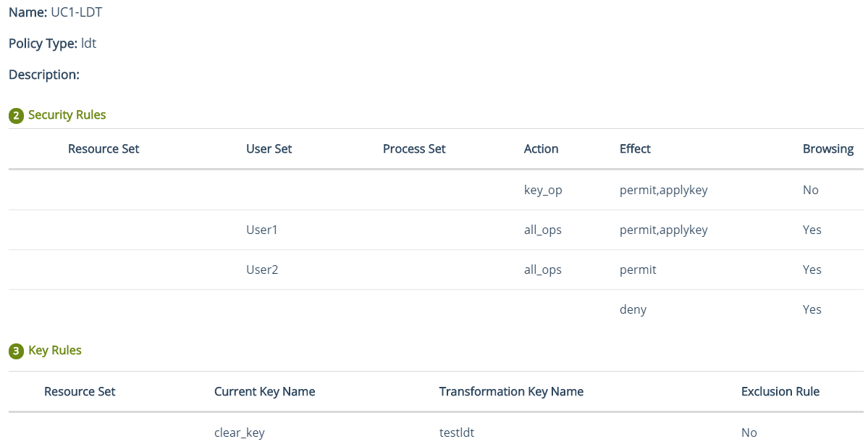
Task: Click the Policy Type value ldt
Action: tap(88, 43)
